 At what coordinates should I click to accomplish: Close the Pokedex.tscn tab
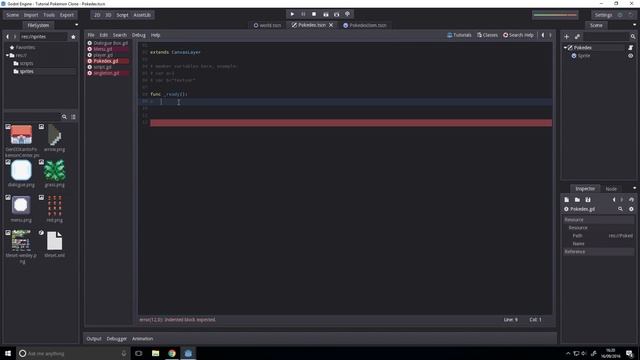tap(331, 25)
